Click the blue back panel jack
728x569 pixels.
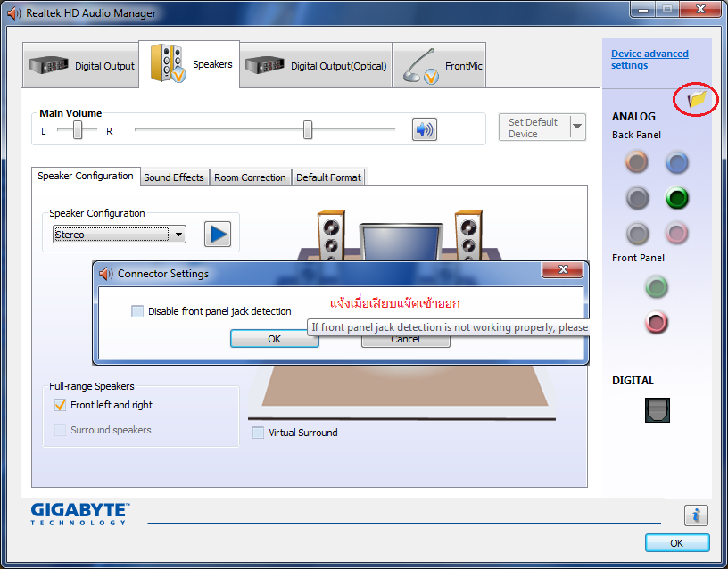[677, 162]
